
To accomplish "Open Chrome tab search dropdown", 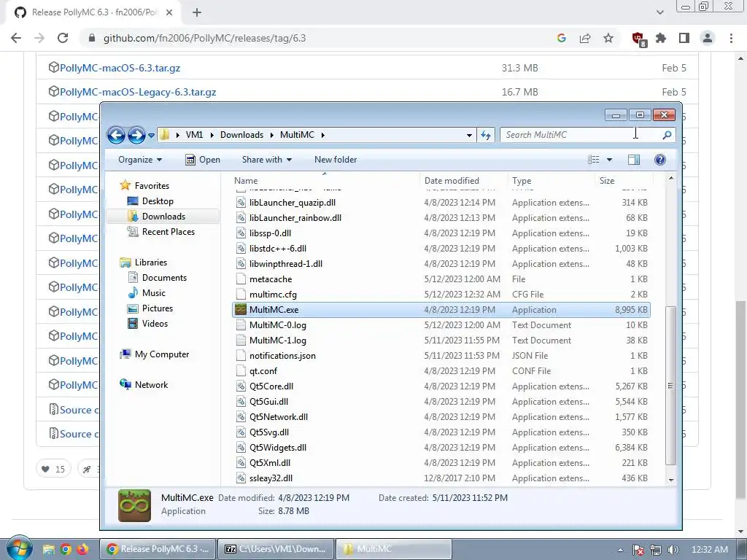I will [659, 12].
